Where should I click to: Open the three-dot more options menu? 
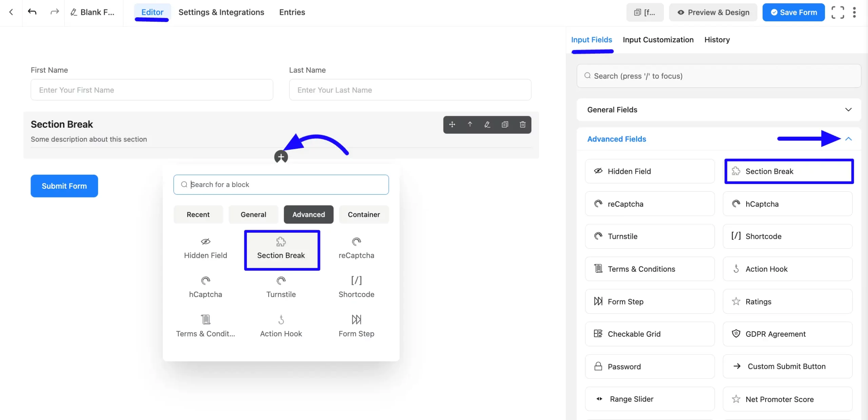pyautogui.click(x=854, y=13)
